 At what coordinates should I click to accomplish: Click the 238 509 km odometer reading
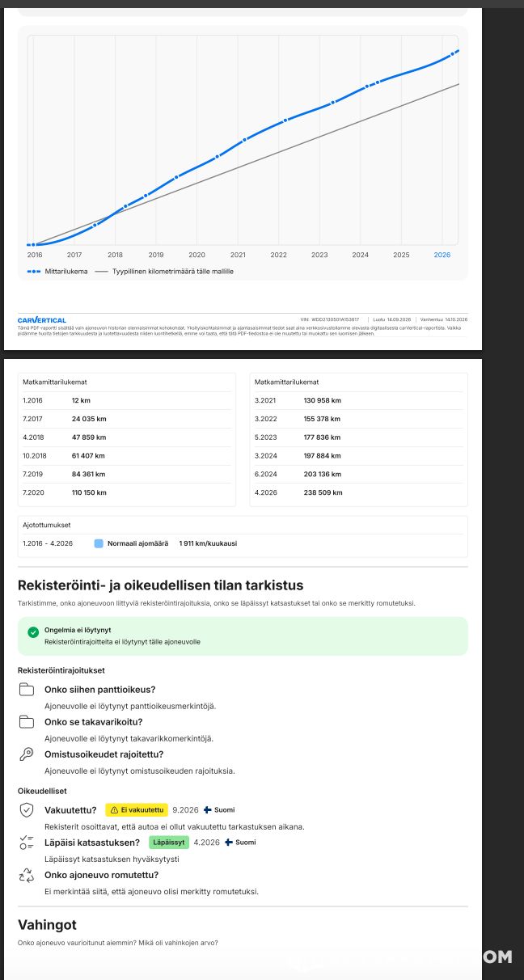[x=323, y=492]
